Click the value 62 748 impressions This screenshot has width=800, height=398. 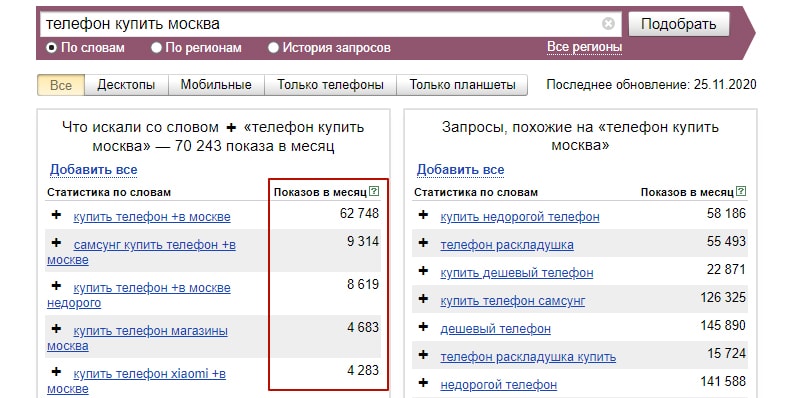[x=360, y=213]
